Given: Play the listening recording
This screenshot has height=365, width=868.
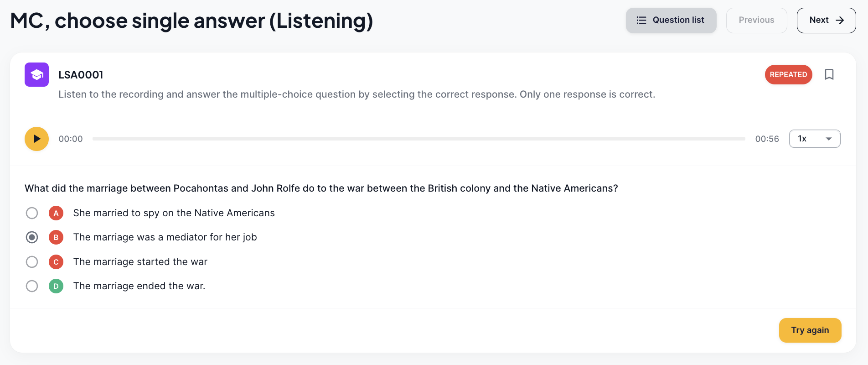Looking at the screenshot, I should click(36, 139).
